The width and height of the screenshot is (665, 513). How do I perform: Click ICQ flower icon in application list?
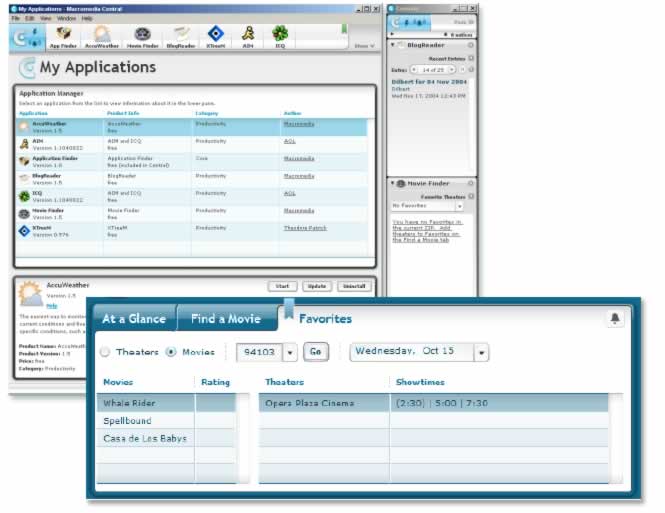(24, 196)
